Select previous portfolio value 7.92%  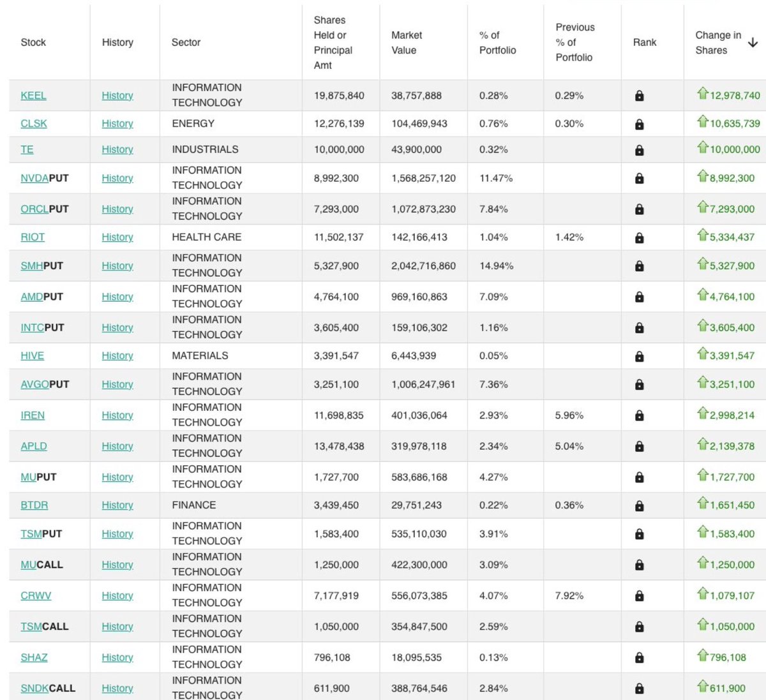pyautogui.click(x=569, y=596)
